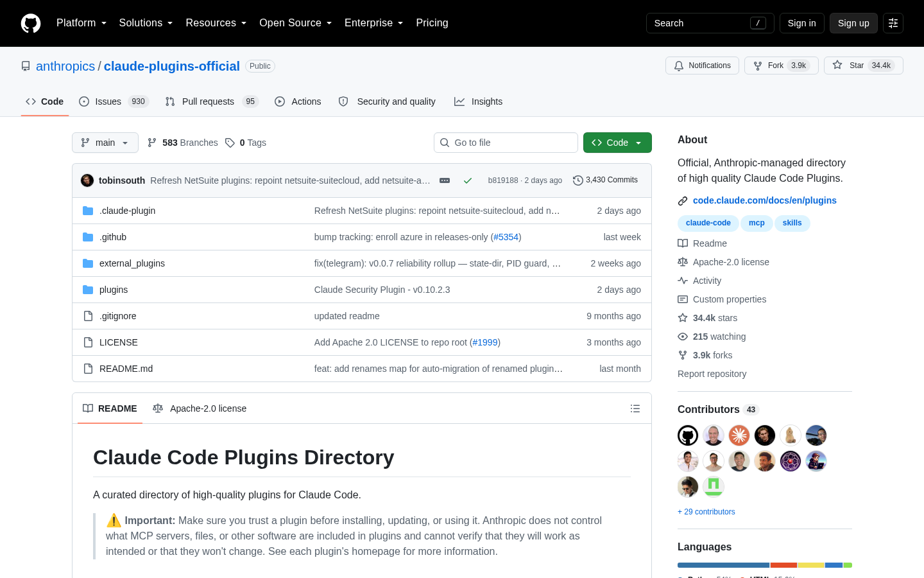Click the claude-code topic tag
This screenshot has height=578, width=924.
[708, 223]
